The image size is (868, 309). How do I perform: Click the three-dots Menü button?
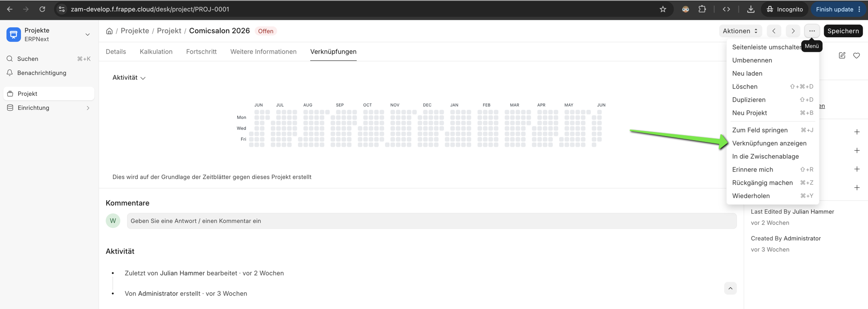click(812, 31)
